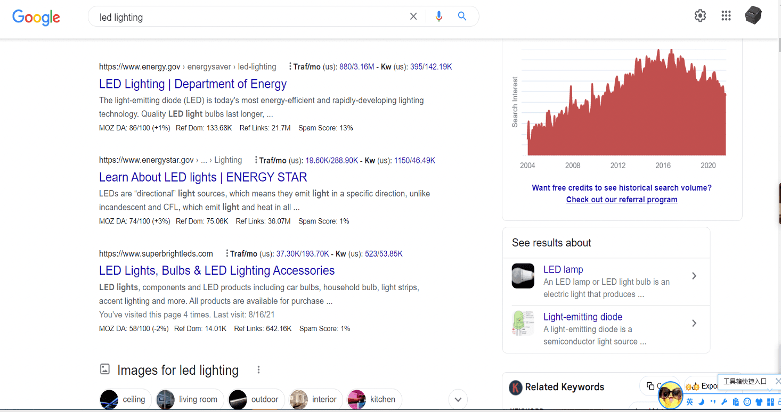
Task: Click superbrightleds keyword value 523/53.85K
Action: (x=384, y=253)
